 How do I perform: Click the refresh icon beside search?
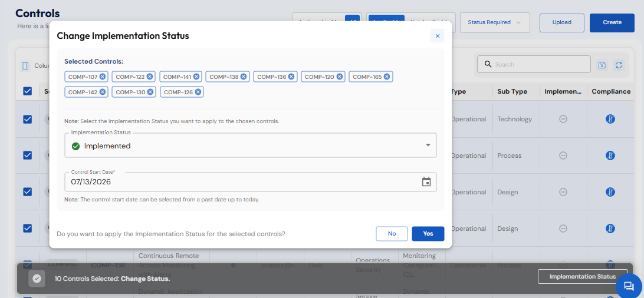619,65
